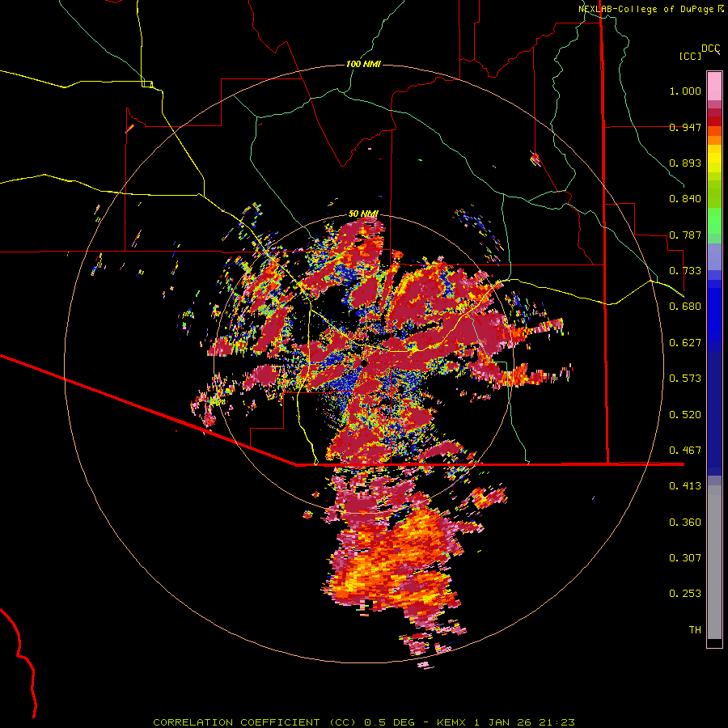
Task: Select the 0.520 scale value
Action: click(685, 415)
